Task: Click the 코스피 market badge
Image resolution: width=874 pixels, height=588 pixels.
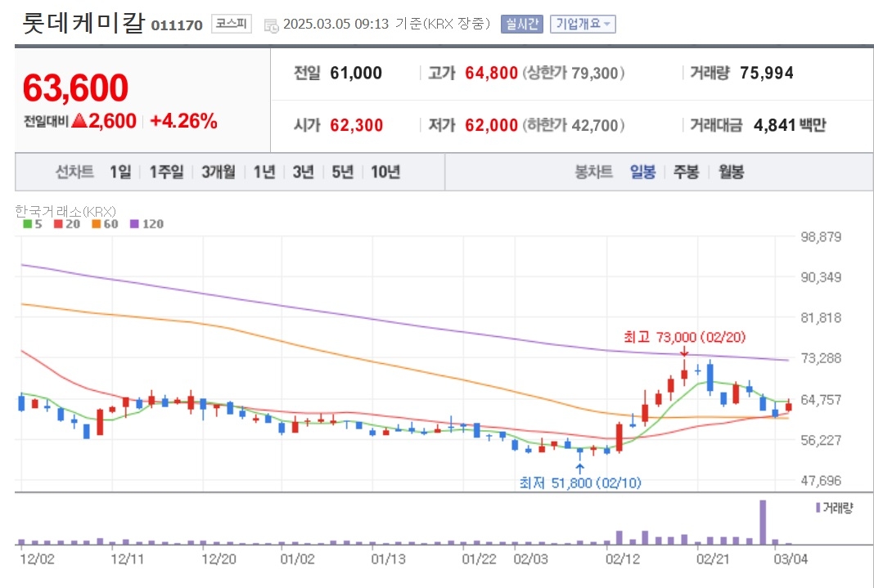Action: pos(232,24)
